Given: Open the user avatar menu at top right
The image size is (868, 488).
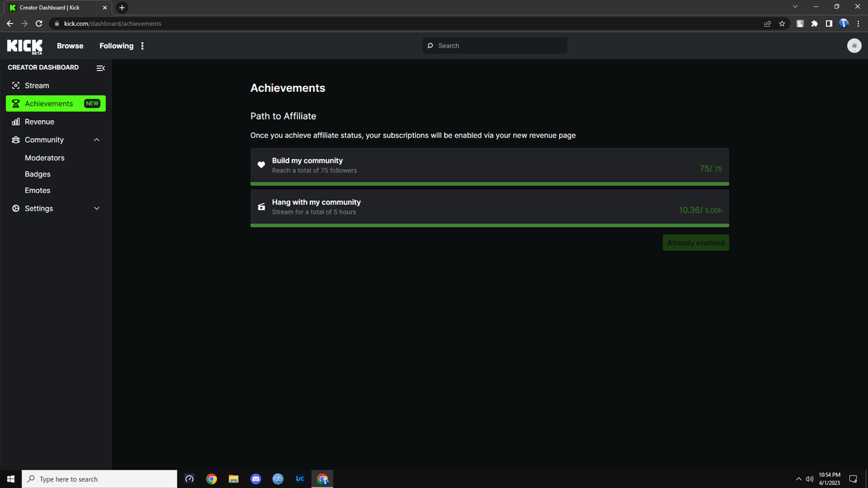Looking at the screenshot, I should tap(854, 46).
